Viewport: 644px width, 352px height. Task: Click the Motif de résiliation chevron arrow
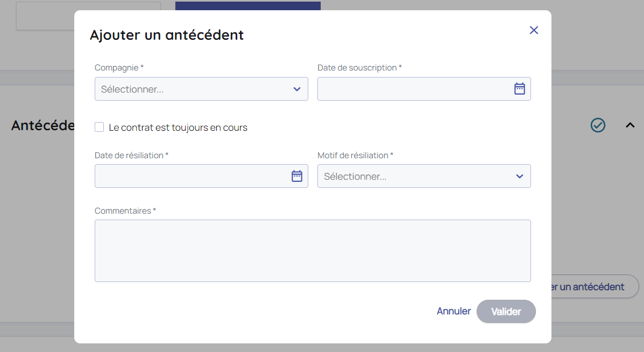520,176
